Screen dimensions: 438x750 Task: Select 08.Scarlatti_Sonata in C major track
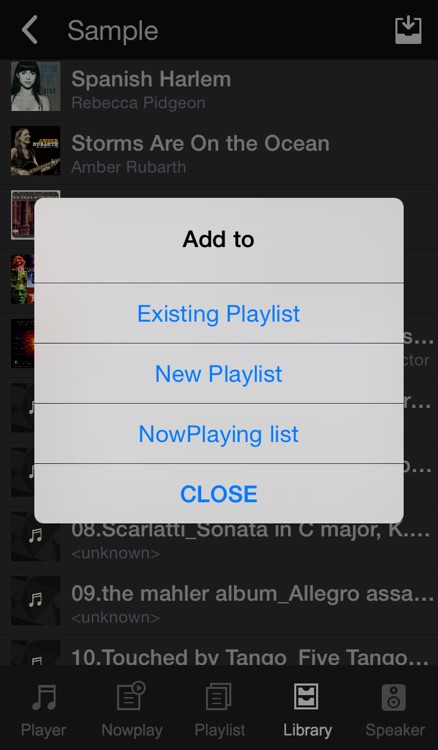[x=219, y=539]
